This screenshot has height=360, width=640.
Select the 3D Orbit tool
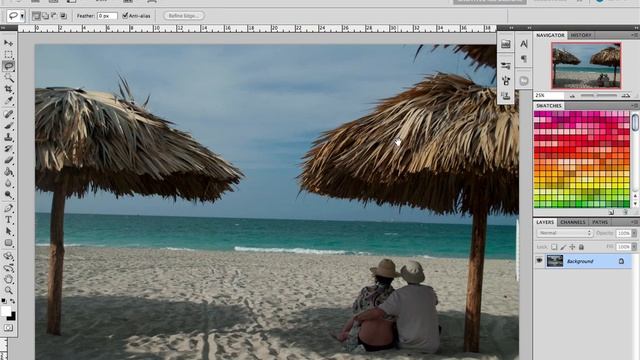[x=8, y=268]
